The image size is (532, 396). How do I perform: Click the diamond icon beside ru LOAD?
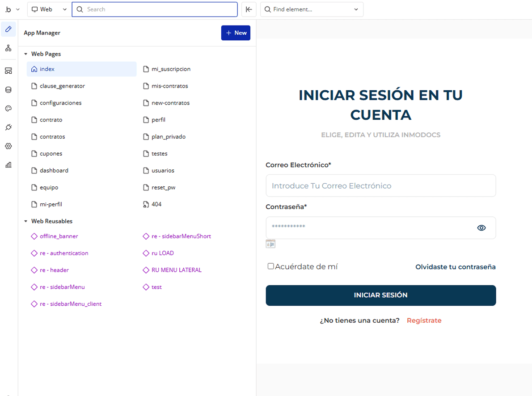[146, 253]
